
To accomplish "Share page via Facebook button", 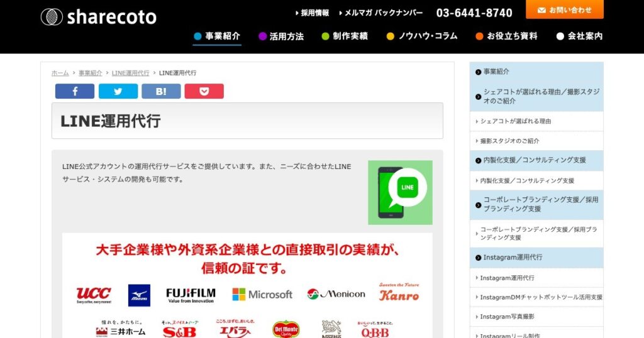I will point(74,91).
